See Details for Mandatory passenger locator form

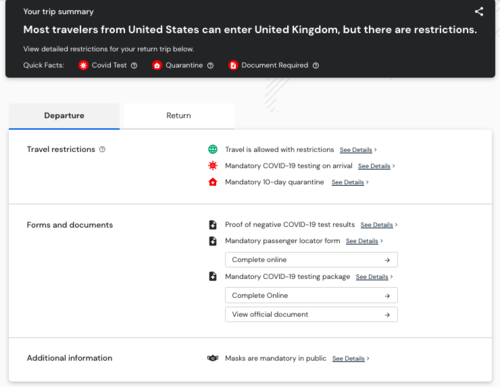coord(362,242)
